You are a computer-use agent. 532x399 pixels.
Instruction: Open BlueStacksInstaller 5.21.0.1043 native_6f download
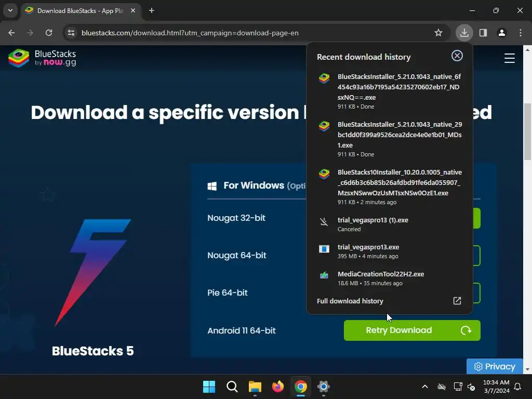(390, 91)
